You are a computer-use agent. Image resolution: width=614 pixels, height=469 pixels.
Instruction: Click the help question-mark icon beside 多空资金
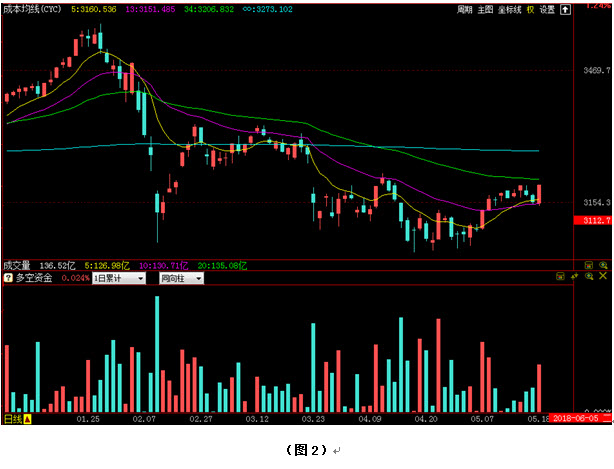click(x=8, y=278)
